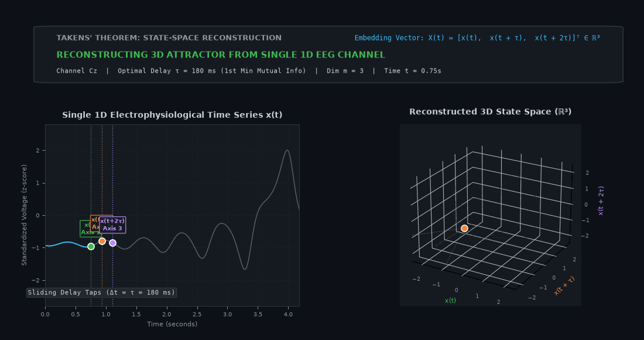This screenshot has height=340, width=644.
Task: Click the orange 'x(t + τ)' axis label of the 3D plot
Action: pos(564,285)
